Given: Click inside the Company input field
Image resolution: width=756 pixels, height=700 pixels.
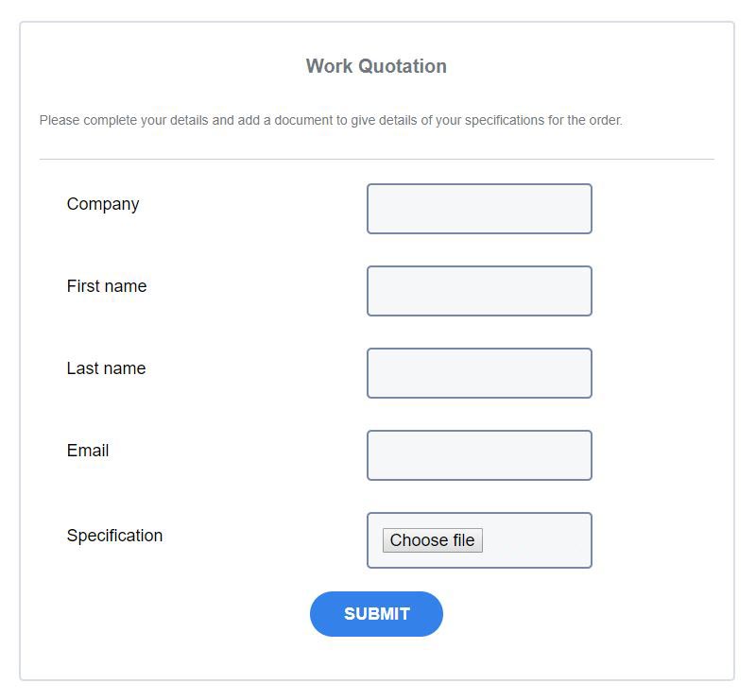Looking at the screenshot, I should click(479, 208).
